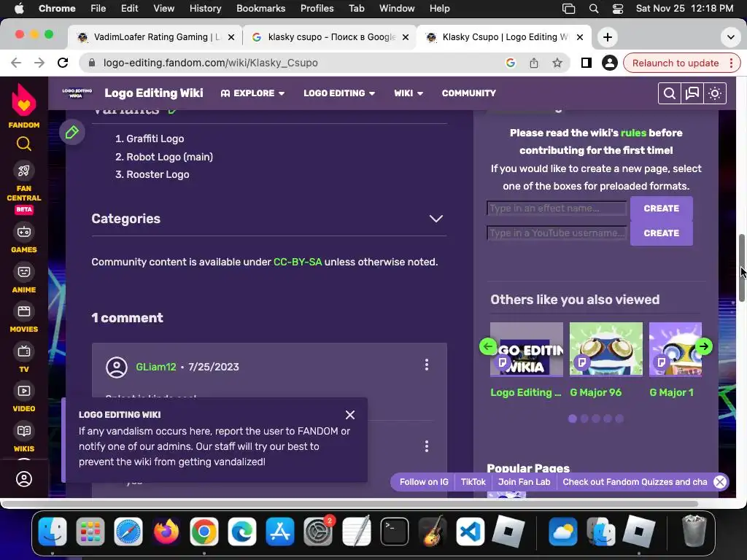Click the green pencil edit icon

72,133
